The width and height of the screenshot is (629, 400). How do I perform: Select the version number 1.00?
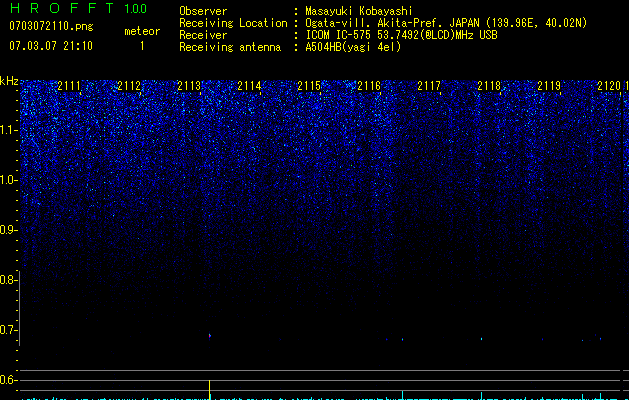(136, 9)
